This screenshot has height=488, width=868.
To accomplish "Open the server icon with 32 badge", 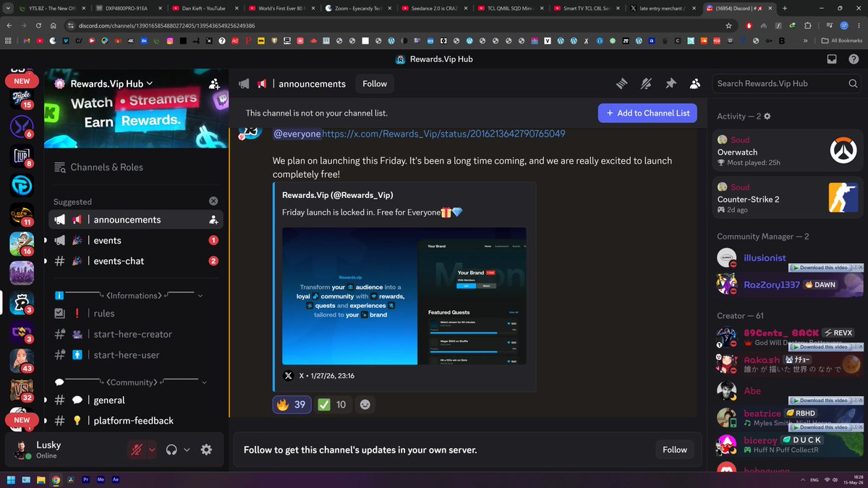I will click(22, 392).
